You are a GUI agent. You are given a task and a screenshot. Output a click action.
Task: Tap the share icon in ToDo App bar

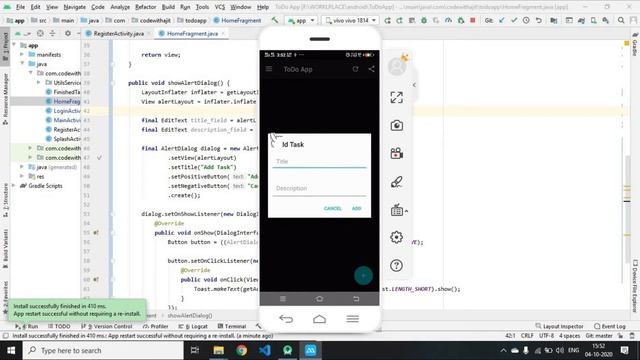pyautogui.click(x=371, y=69)
